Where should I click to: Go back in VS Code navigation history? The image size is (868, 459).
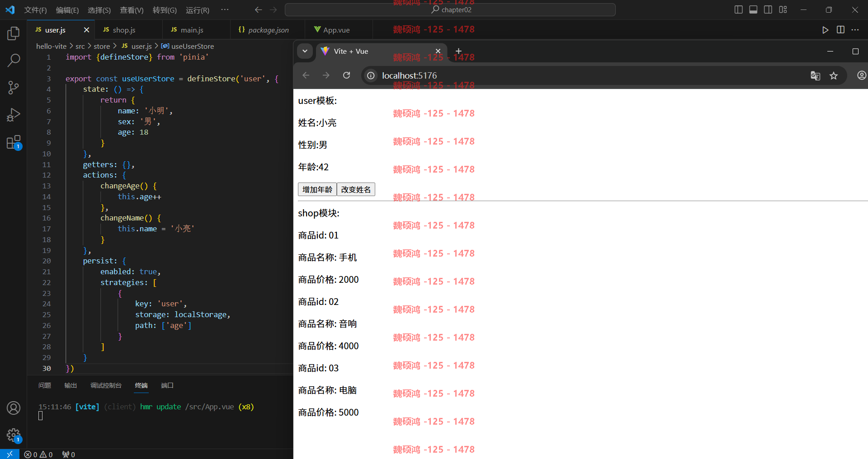pyautogui.click(x=259, y=9)
